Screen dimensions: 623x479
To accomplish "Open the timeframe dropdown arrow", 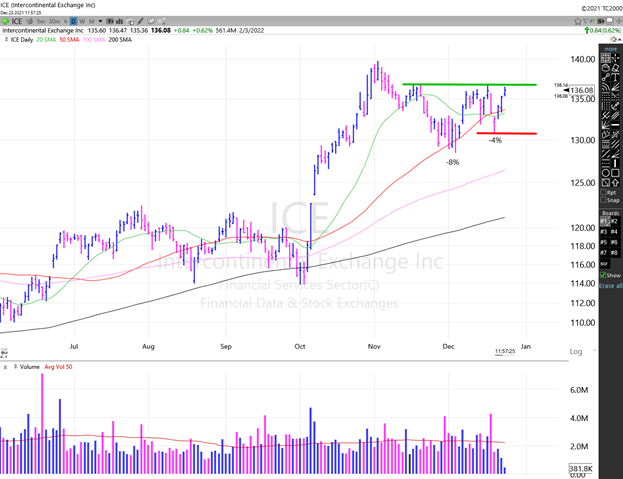I will (x=101, y=21).
